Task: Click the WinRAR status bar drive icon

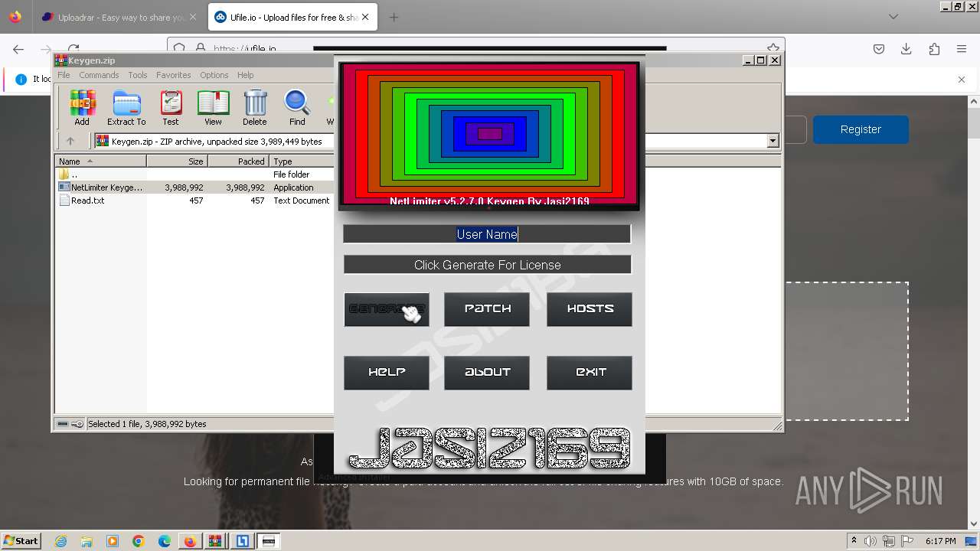Action: tap(63, 424)
